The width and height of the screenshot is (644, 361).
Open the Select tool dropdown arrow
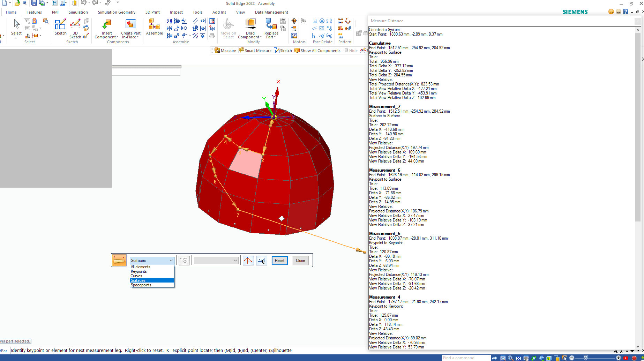click(16, 38)
